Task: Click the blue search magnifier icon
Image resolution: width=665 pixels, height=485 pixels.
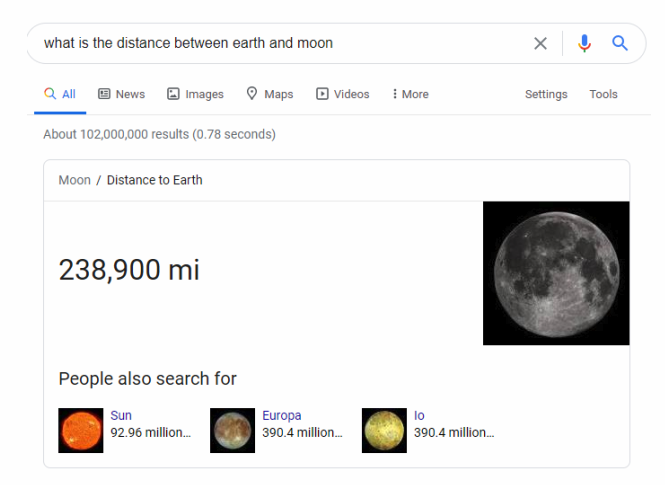Action: coord(620,43)
